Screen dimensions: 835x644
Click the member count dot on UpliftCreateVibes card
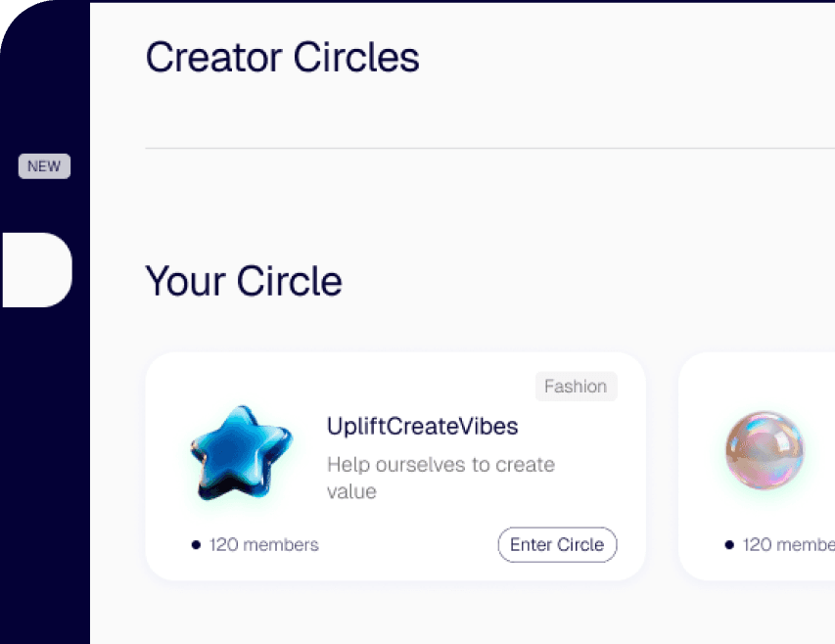(x=197, y=544)
